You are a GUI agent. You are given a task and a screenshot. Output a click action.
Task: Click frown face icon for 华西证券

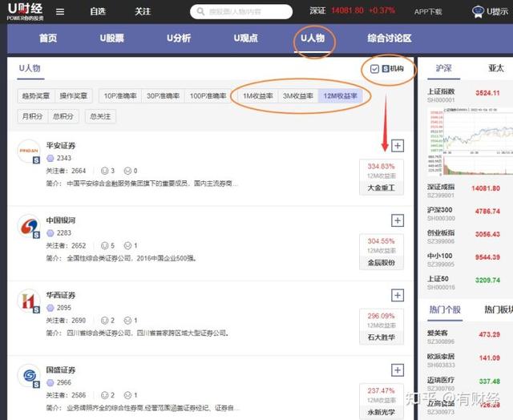click(127, 321)
